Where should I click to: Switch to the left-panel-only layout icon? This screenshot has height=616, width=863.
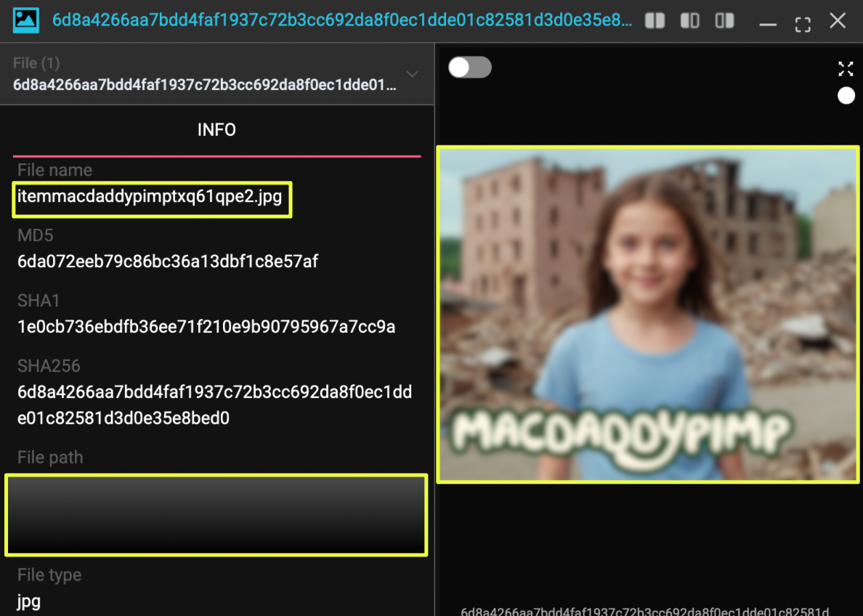click(x=689, y=21)
